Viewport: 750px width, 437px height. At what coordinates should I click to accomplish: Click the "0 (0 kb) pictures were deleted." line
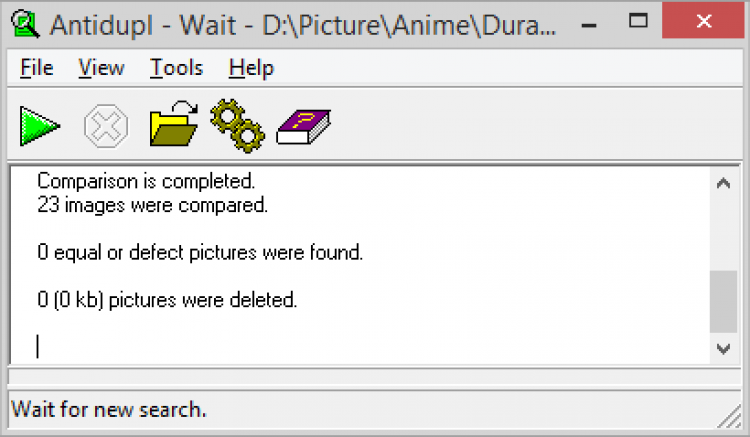point(167,300)
